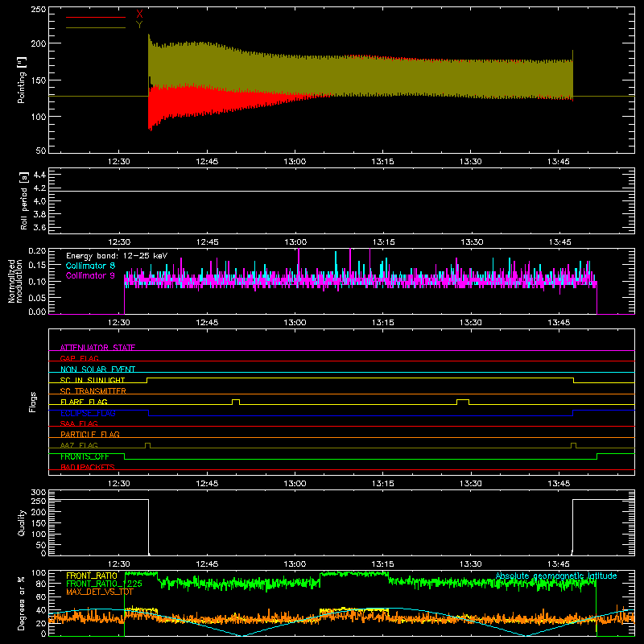
Task: Click the SC_TRANSMITTER flag label
Action: point(93,391)
